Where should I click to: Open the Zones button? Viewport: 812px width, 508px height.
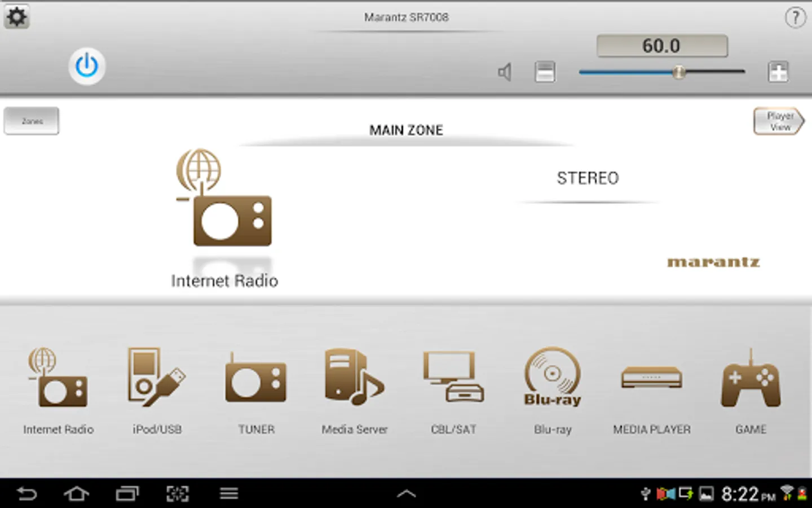tap(32, 121)
